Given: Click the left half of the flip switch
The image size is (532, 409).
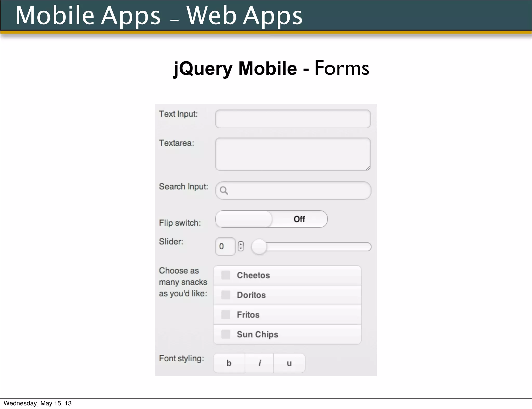Looking at the screenshot, I should 244,219.
